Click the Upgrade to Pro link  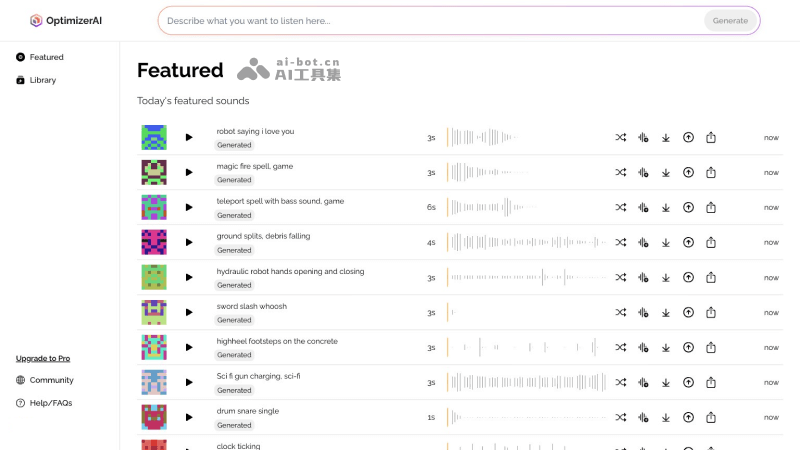(x=43, y=358)
